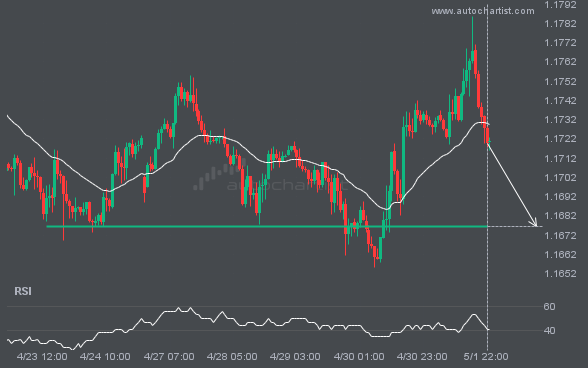Click the 1.1652 price axis label
Screen dimensions: 588x368
(x=560, y=274)
